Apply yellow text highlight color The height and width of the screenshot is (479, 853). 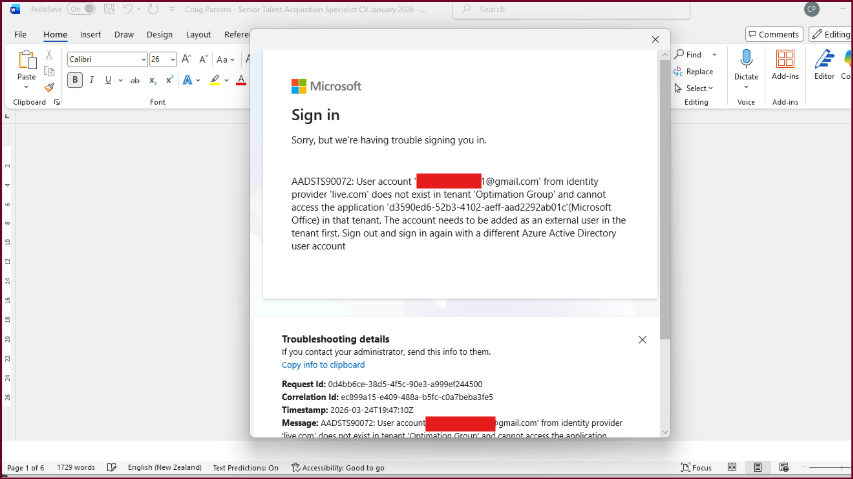[x=215, y=80]
